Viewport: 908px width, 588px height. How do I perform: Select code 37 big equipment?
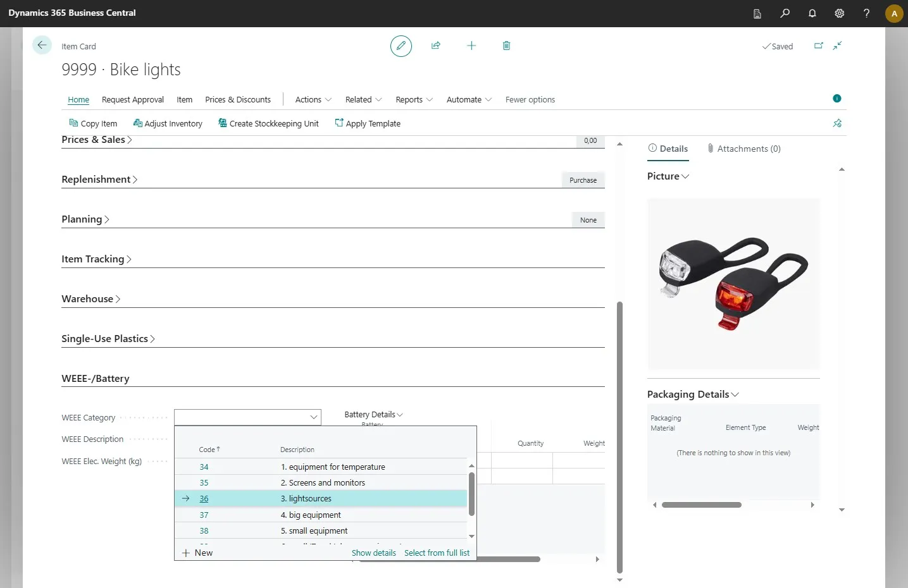tap(321, 515)
